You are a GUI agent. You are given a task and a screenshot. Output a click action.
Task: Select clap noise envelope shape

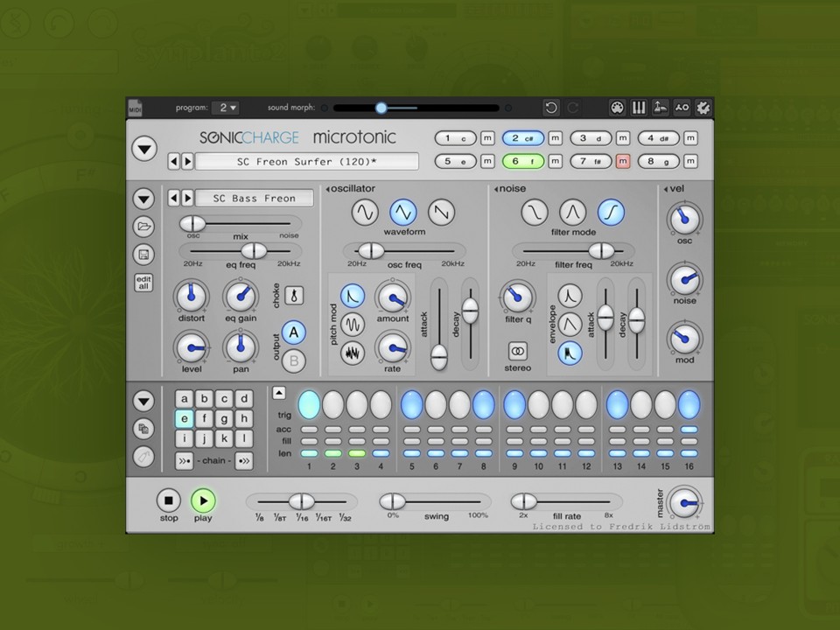click(x=570, y=353)
